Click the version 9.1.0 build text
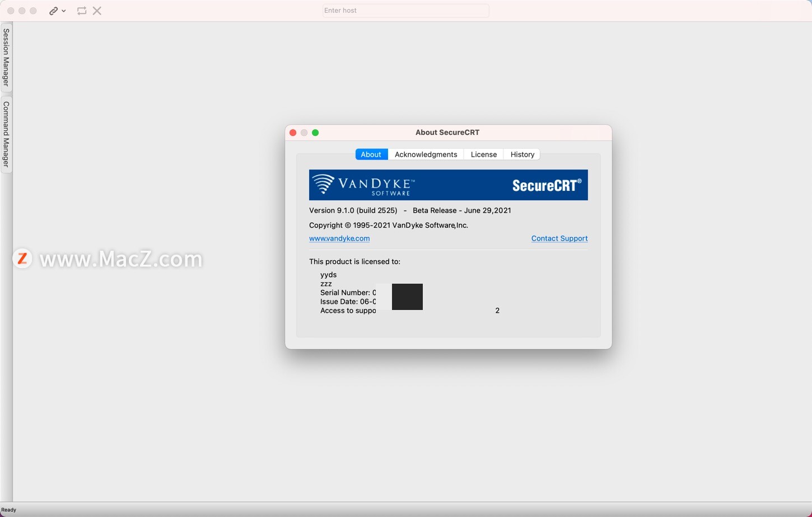 [x=353, y=210]
